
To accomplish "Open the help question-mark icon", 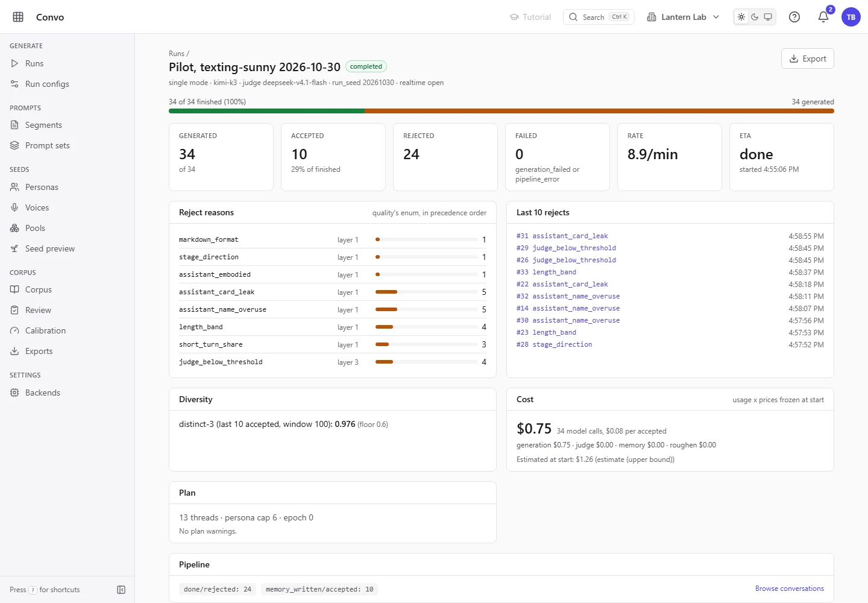I will click(x=794, y=17).
